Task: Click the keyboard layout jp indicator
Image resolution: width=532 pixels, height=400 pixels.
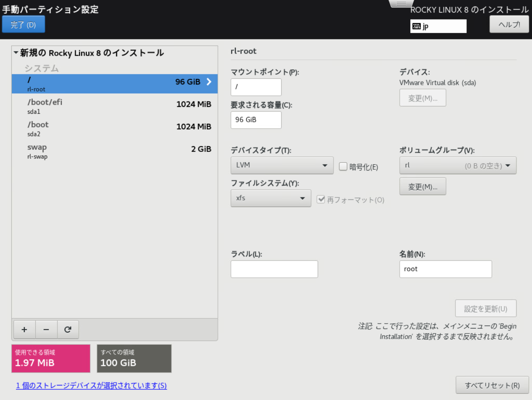Action: (438, 26)
